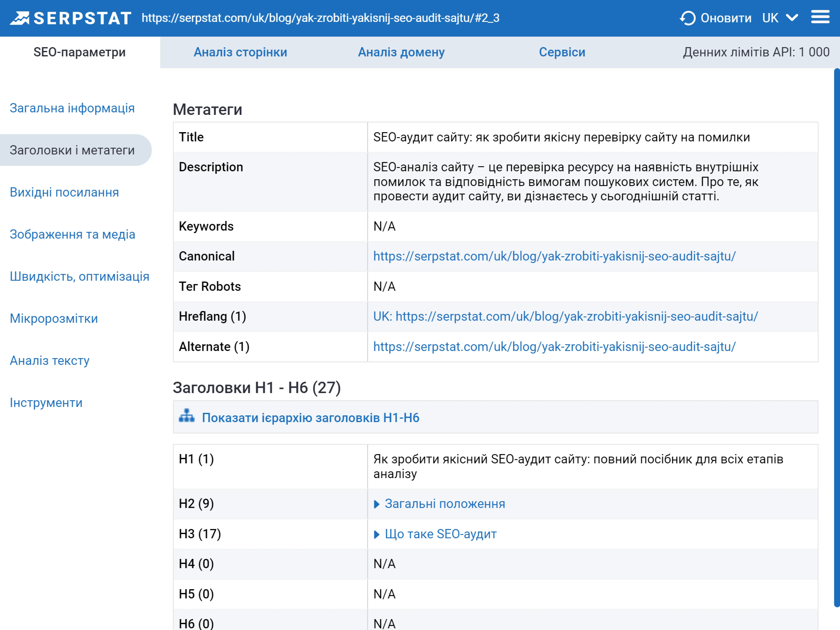Image resolution: width=840 pixels, height=630 pixels.
Task: Go to Мікророзмітки section
Action: coord(54,318)
